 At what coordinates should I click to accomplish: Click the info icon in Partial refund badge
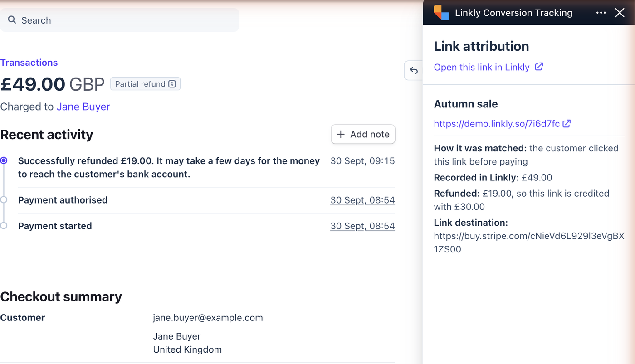point(172,84)
